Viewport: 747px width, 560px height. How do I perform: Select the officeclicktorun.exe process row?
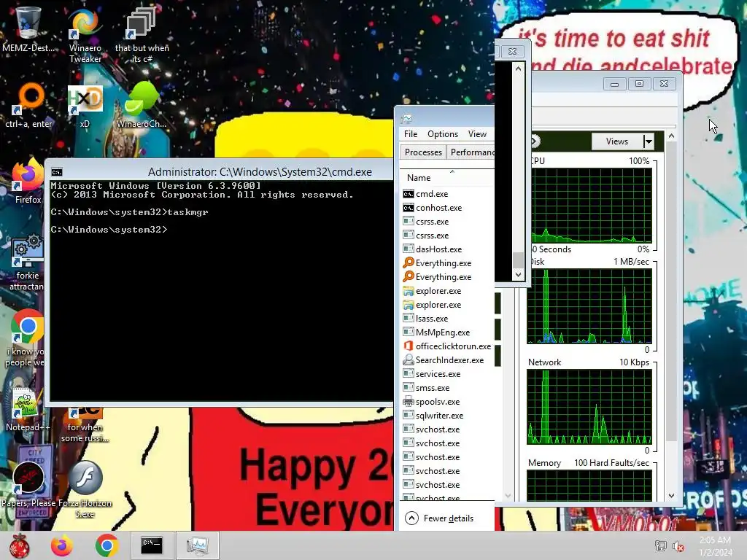tap(447, 346)
